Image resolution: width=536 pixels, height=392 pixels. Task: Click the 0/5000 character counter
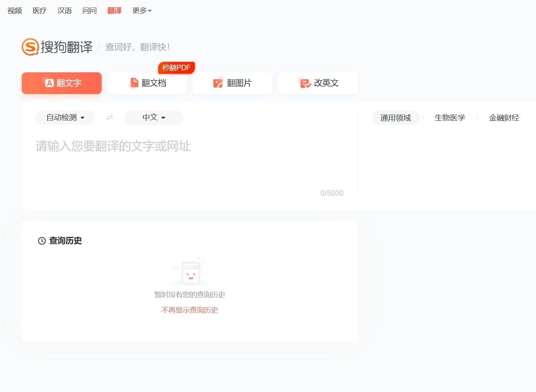[x=332, y=193]
